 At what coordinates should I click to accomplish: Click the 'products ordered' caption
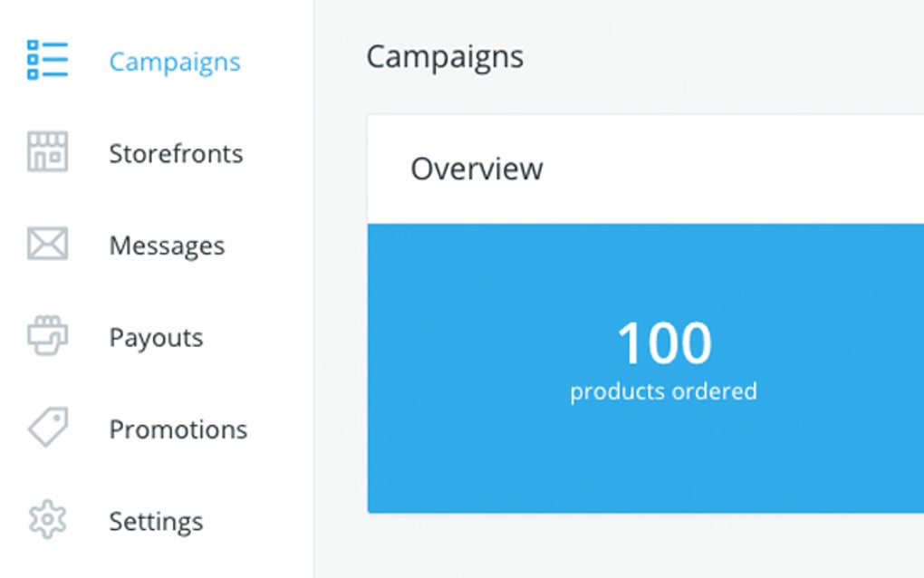(663, 391)
